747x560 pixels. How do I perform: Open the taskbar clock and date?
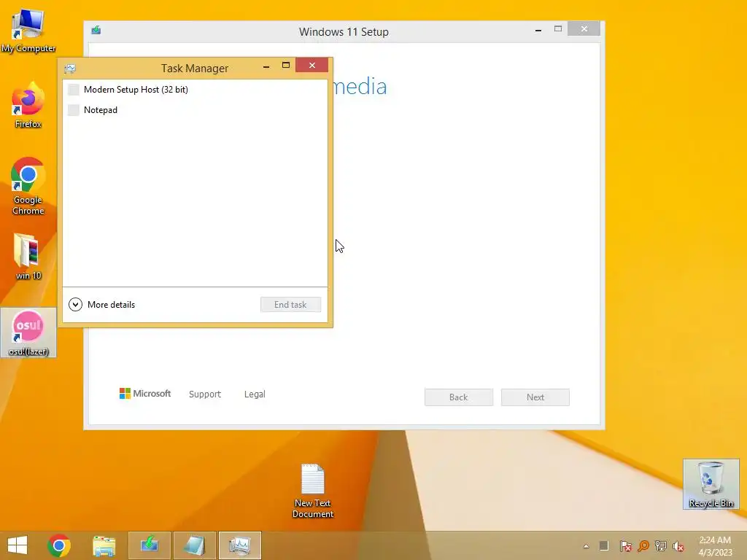(x=715, y=546)
